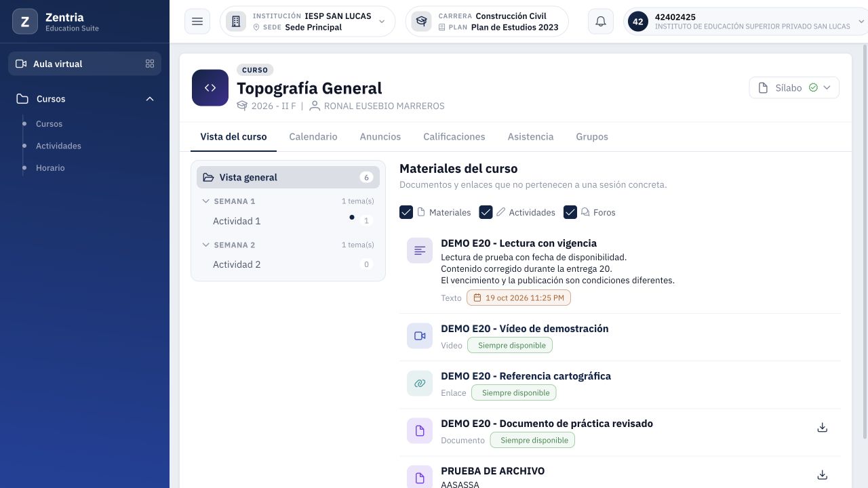Open the hamburger menu in the top bar
This screenshot has height=488, width=868.
click(x=197, y=22)
